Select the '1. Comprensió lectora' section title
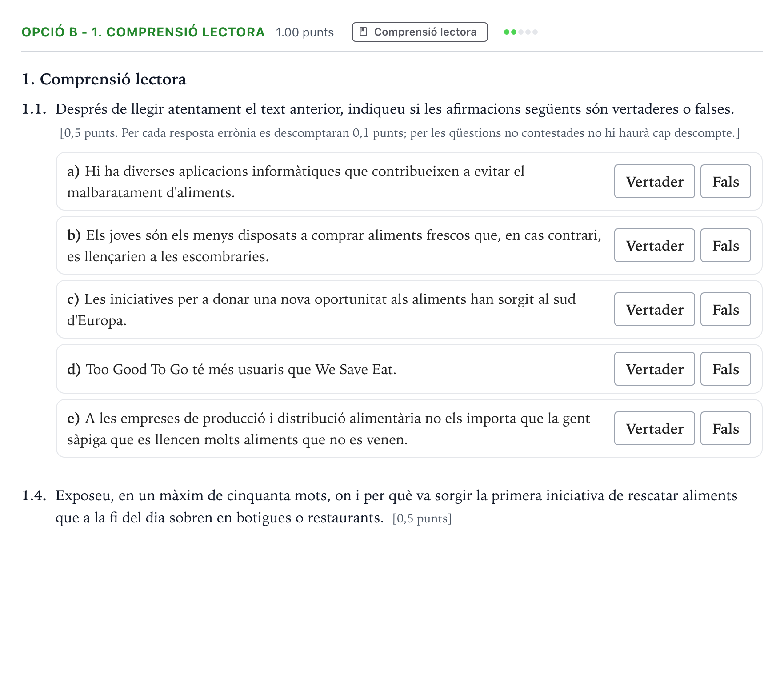Screen dimensions: 784x686 (104, 79)
